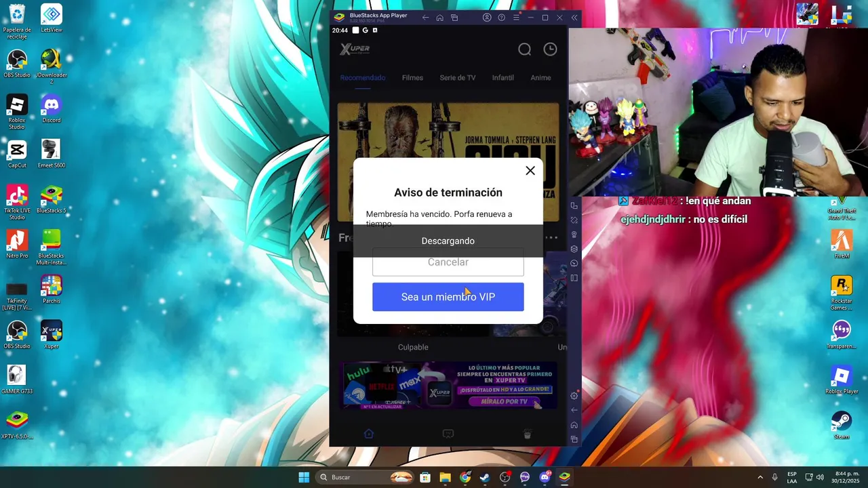Open the Rockstar Games desktop shortcut

pos(842,293)
